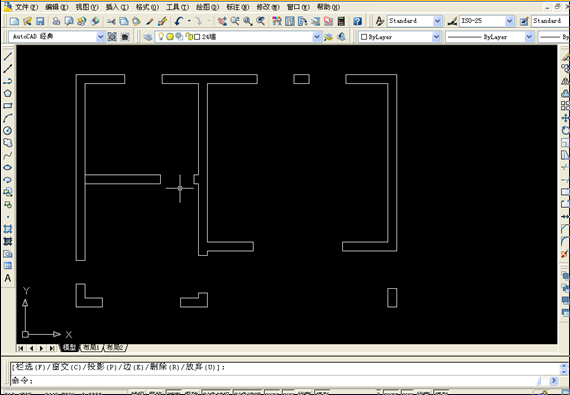Toggle layer 24墙 on/off light bulb
Image resolution: width=570 pixels, height=395 pixels.
(x=161, y=36)
